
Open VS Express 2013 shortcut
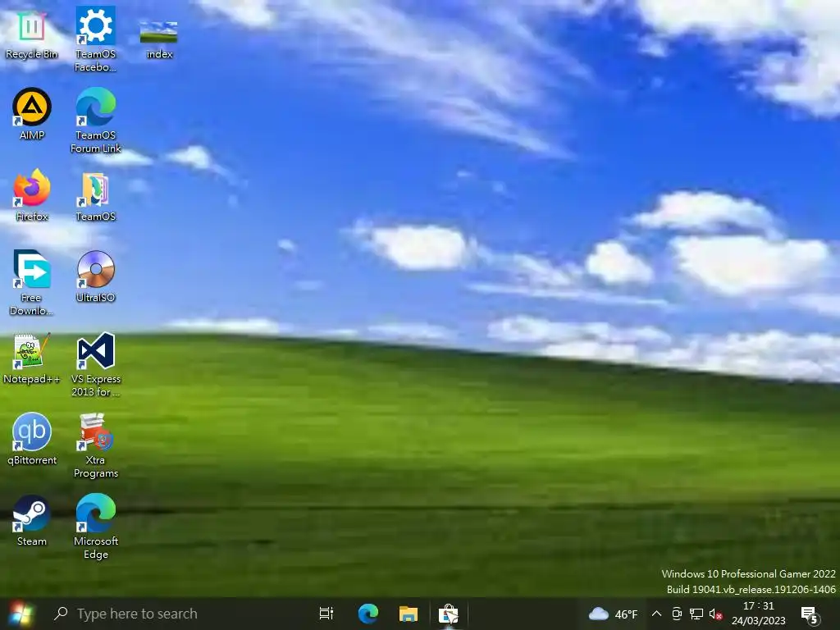point(95,364)
